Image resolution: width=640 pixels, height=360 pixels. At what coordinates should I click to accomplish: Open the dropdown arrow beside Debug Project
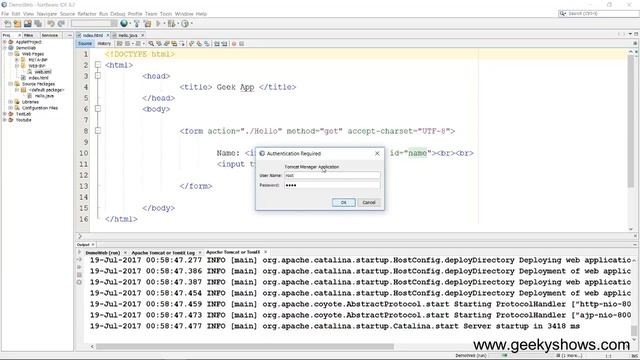coord(178,24)
